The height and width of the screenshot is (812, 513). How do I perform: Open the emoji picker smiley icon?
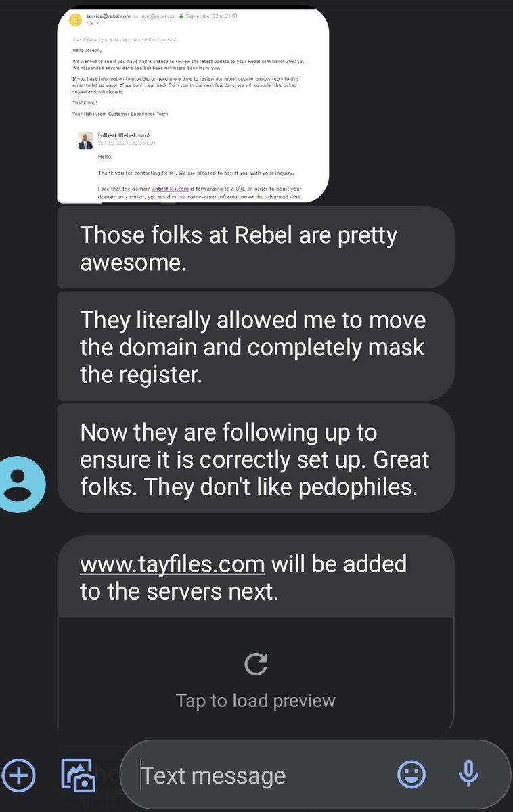[411, 775]
